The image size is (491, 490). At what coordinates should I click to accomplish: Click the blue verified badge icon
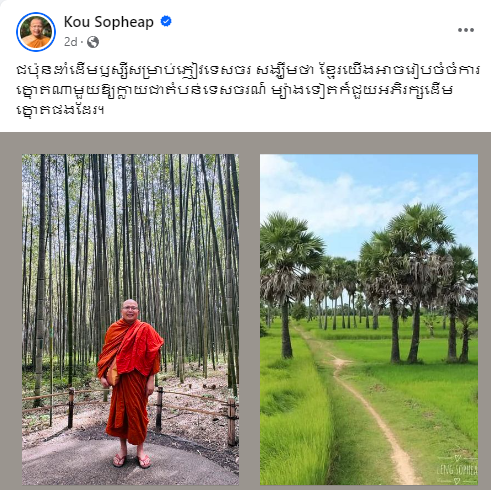166,22
